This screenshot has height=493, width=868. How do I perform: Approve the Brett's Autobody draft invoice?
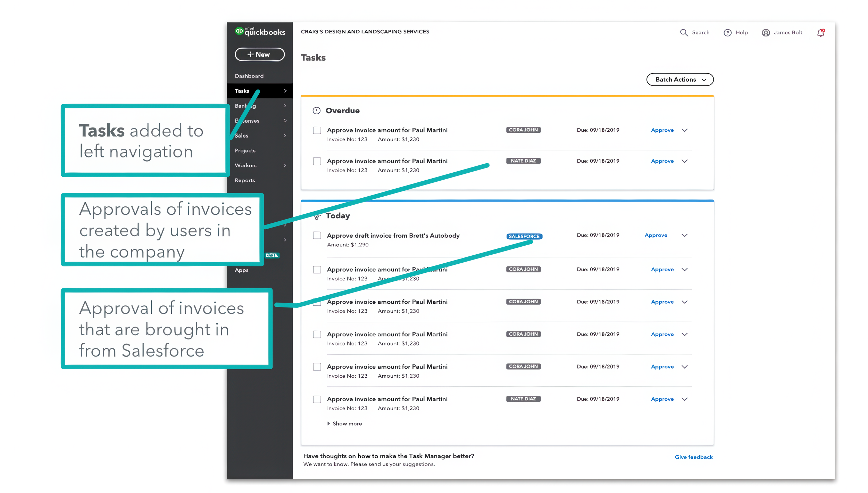point(656,235)
